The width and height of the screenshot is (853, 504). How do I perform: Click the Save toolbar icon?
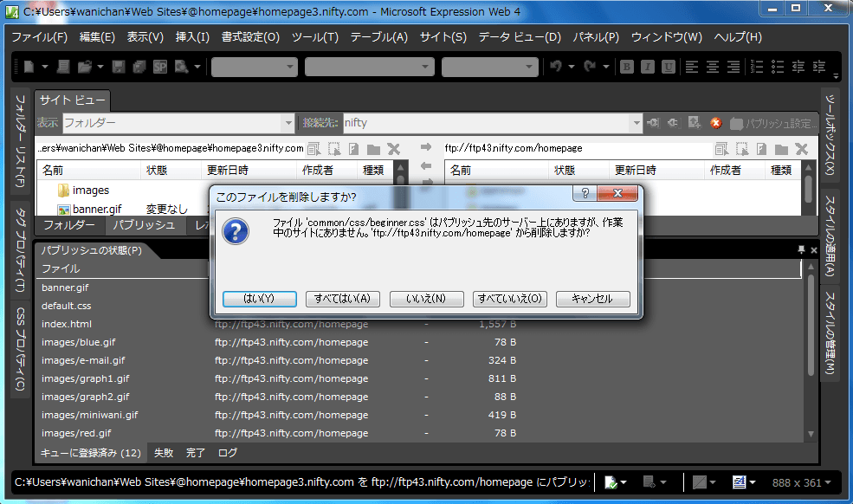coord(118,67)
